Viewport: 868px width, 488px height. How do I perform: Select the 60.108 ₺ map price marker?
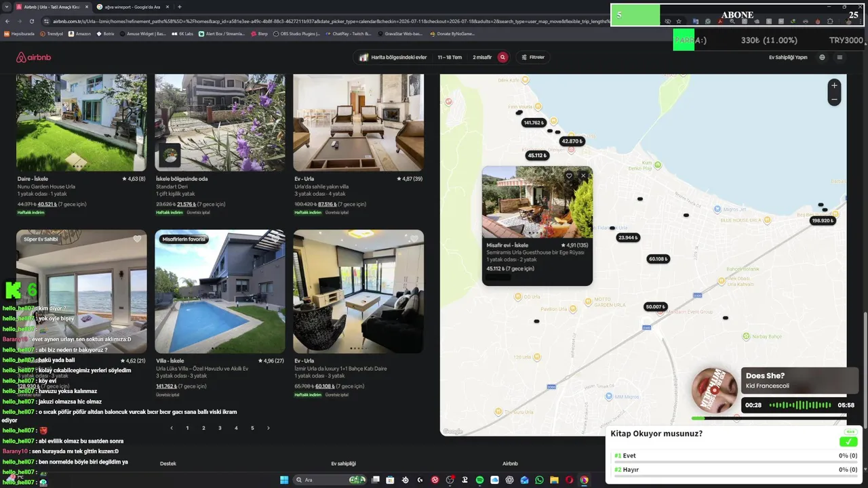pyautogui.click(x=658, y=259)
